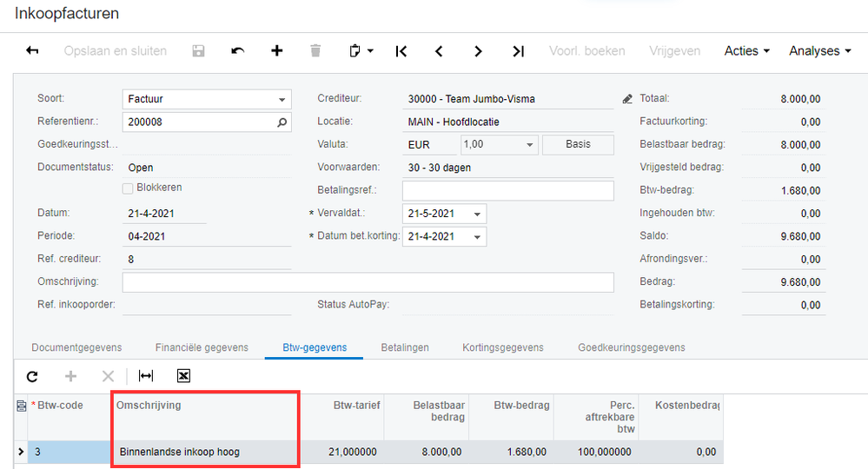Viewport: 868px width, 469px height.
Task: Open the Kortingsgegevens tab
Action: point(503,347)
